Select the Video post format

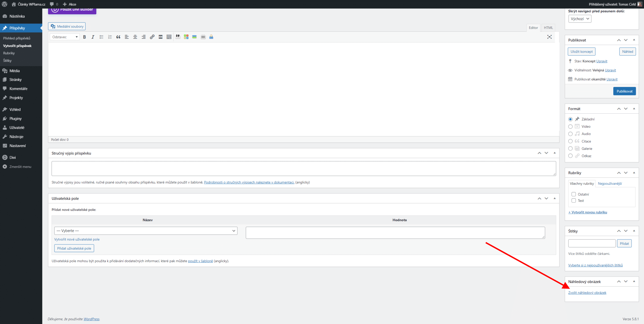pyautogui.click(x=570, y=127)
